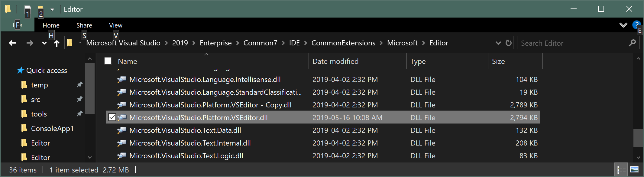The width and height of the screenshot is (644, 177).
Task: Open the Help question mark icon
Action: pos(636,25)
